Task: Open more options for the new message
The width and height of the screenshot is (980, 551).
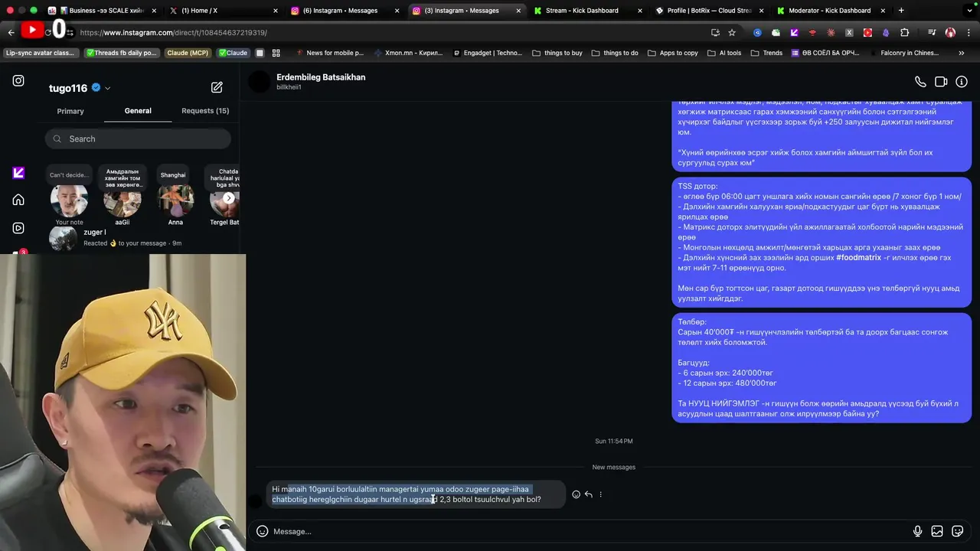Action: [x=600, y=494]
